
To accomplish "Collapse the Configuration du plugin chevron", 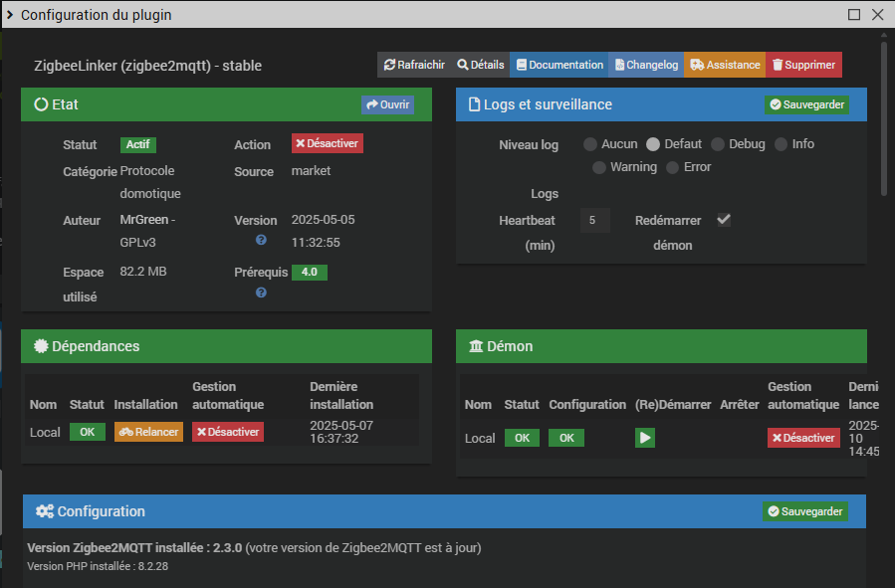I will pyautogui.click(x=10, y=14).
